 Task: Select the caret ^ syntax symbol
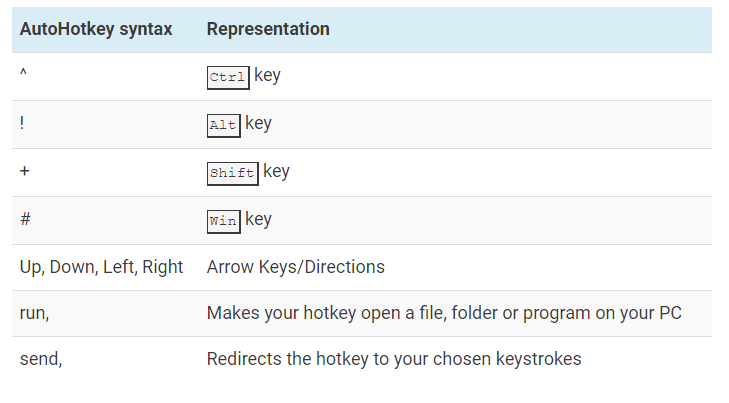(23, 73)
